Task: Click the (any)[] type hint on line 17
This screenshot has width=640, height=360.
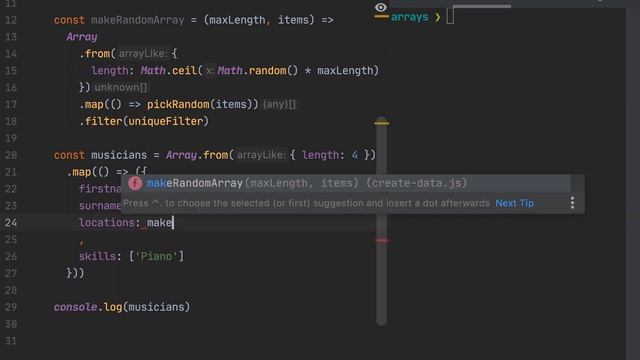Action: [279, 104]
